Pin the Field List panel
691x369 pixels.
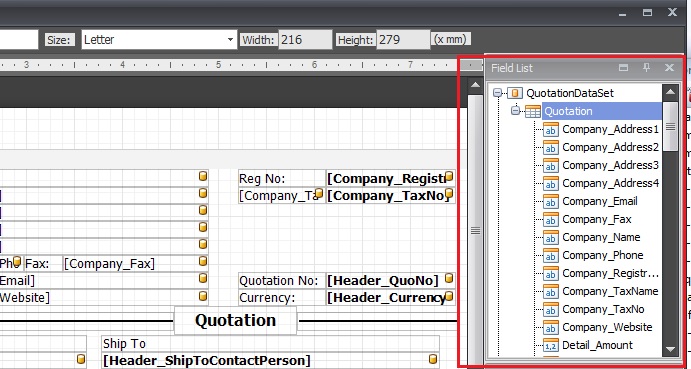coord(646,68)
